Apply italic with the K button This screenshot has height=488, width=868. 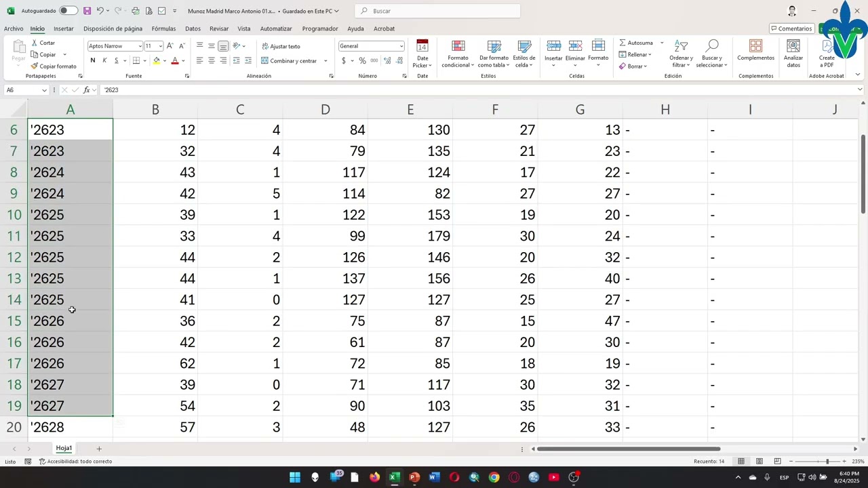click(104, 60)
